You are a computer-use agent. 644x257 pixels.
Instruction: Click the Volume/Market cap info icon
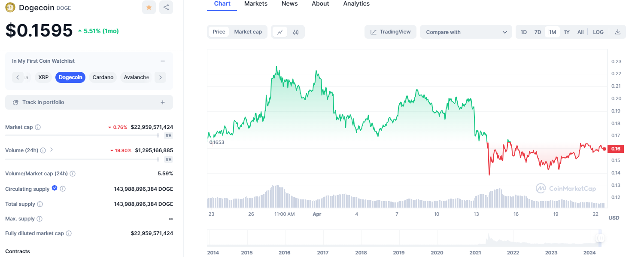click(x=73, y=174)
